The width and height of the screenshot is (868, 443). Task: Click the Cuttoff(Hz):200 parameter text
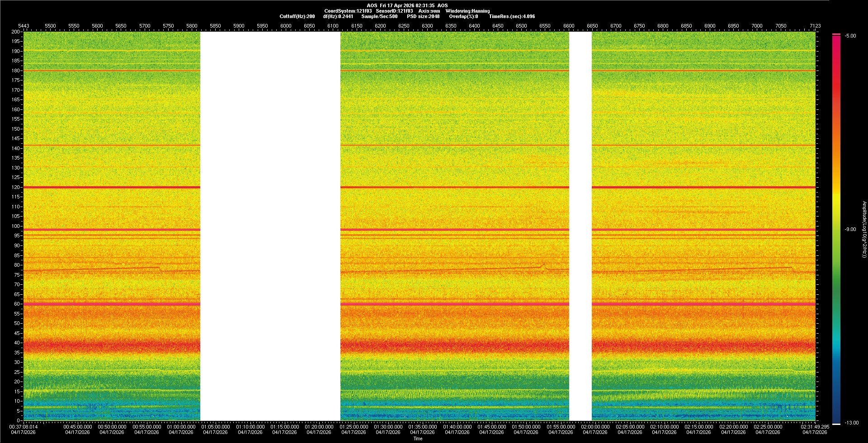pos(297,16)
